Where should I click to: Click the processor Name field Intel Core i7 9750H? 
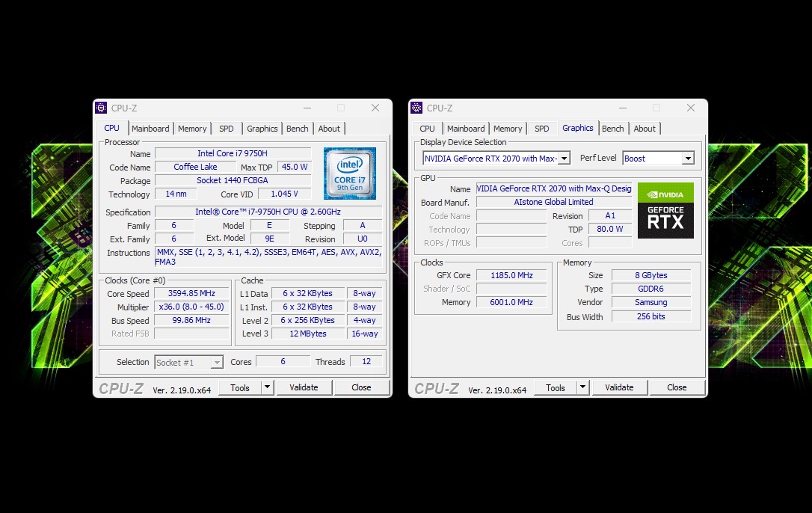coord(233,153)
